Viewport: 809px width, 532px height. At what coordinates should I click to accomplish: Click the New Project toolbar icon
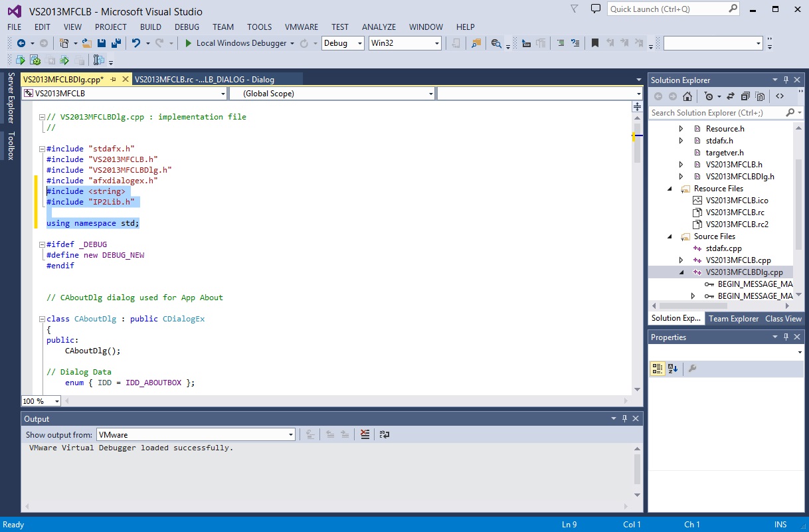(x=64, y=43)
